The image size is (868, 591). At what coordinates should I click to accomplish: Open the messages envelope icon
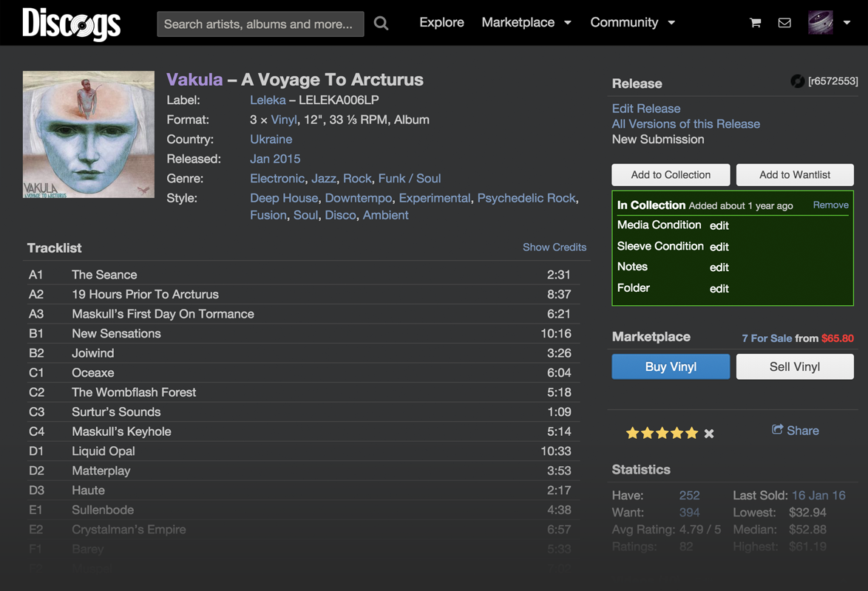point(784,23)
